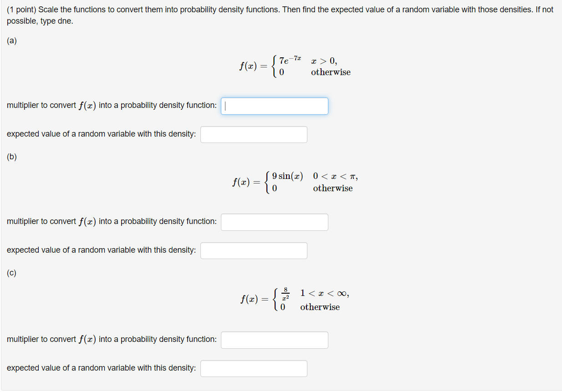Click the multiplier input field for part (b)
562x392 pixels.
pos(274,222)
